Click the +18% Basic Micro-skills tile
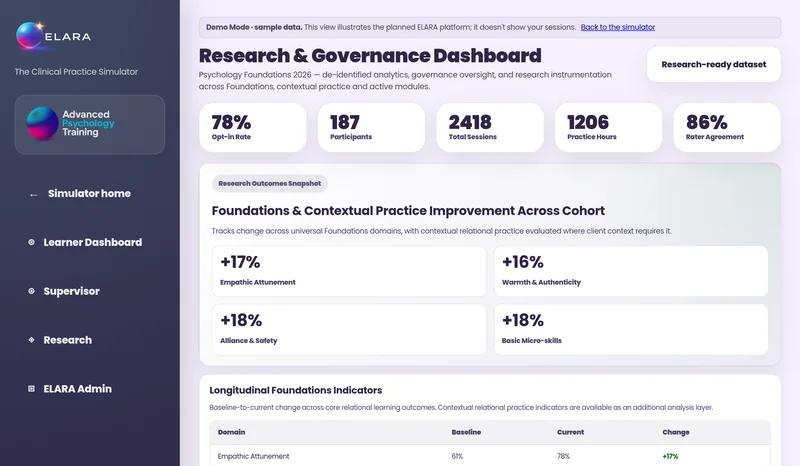This screenshot has width=800, height=466. pyautogui.click(x=631, y=329)
